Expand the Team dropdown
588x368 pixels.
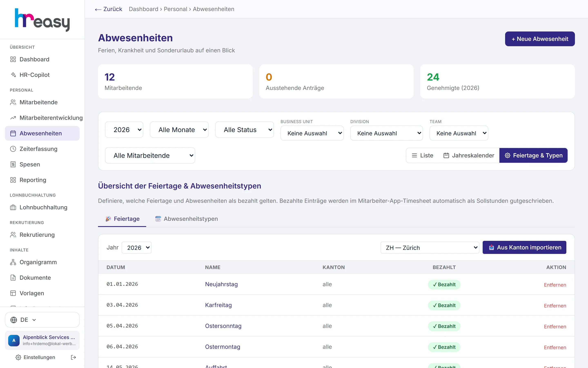pos(459,133)
